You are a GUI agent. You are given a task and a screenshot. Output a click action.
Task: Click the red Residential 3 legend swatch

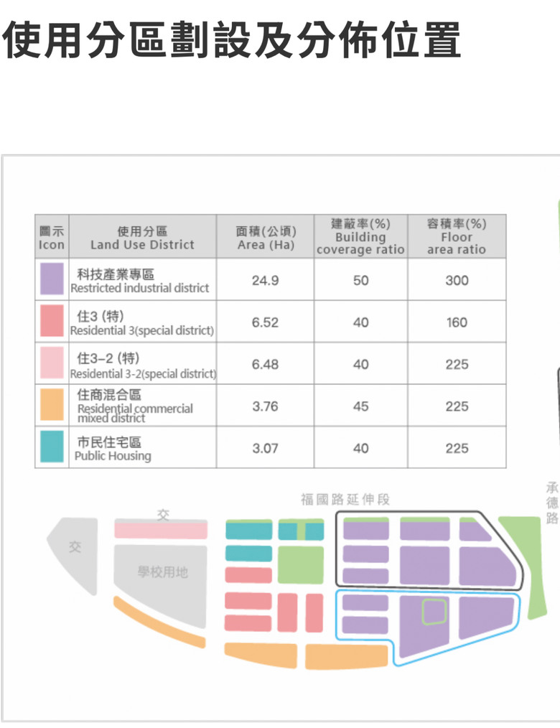coord(52,321)
